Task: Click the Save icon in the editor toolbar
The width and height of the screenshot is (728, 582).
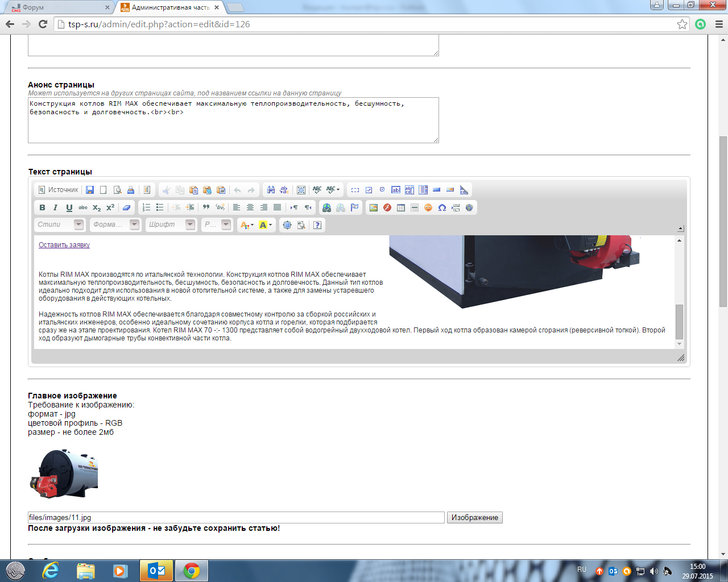Action: pyautogui.click(x=90, y=190)
